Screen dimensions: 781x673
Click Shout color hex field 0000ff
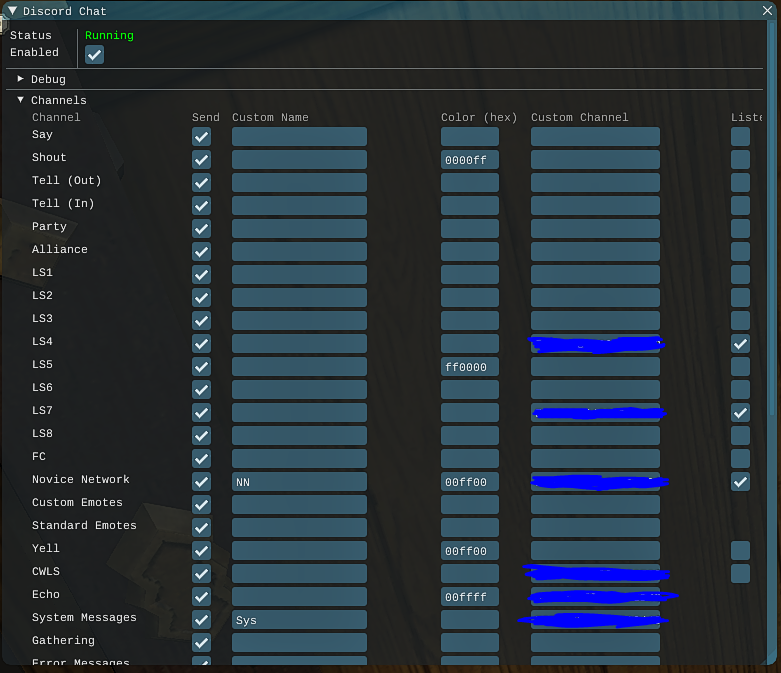click(x=469, y=160)
